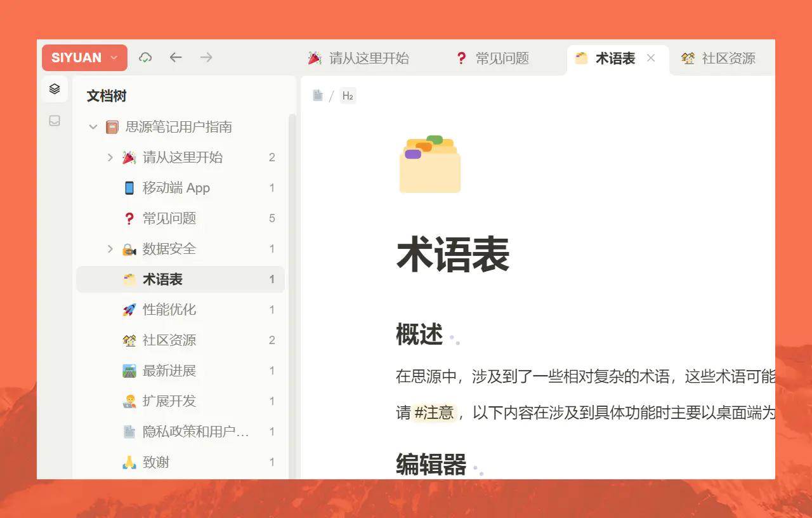
Task: Click the count badge on 常见问题 row
Action: pyautogui.click(x=272, y=218)
